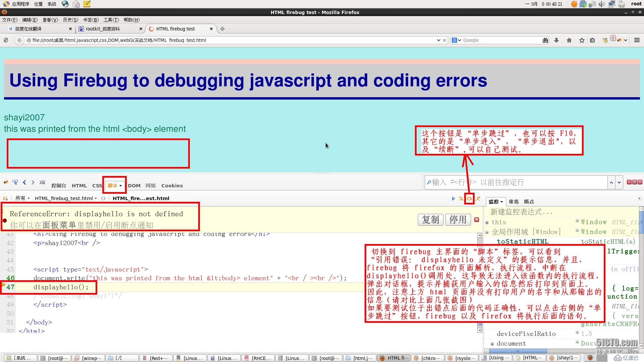This screenshot has width=644, height=362.
Task: Click the volume speaker icon in system tray
Action: 602,4
